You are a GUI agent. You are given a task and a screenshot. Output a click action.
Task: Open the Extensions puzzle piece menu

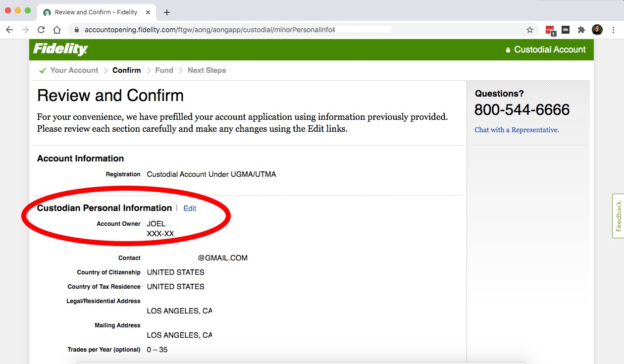click(581, 30)
